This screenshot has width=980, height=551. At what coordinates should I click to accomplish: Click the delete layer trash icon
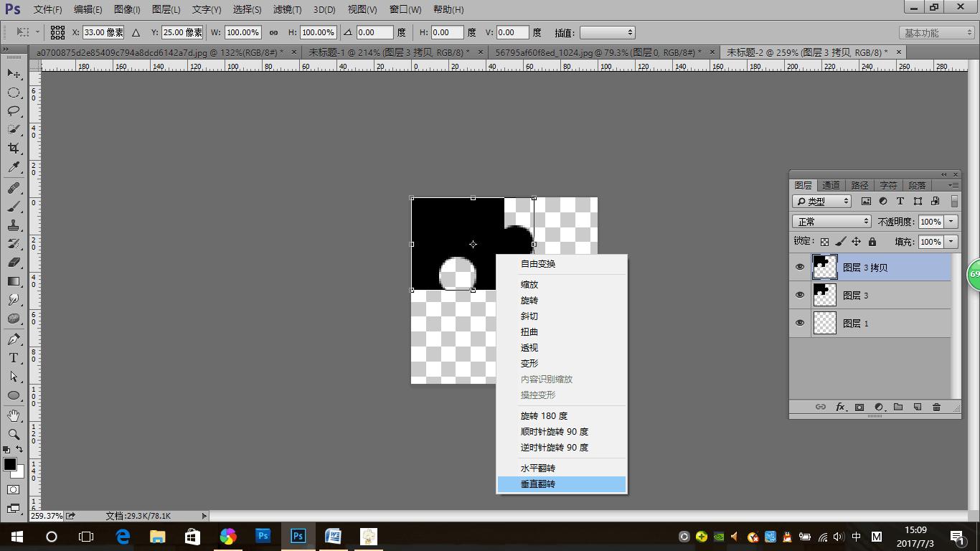click(x=936, y=407)
